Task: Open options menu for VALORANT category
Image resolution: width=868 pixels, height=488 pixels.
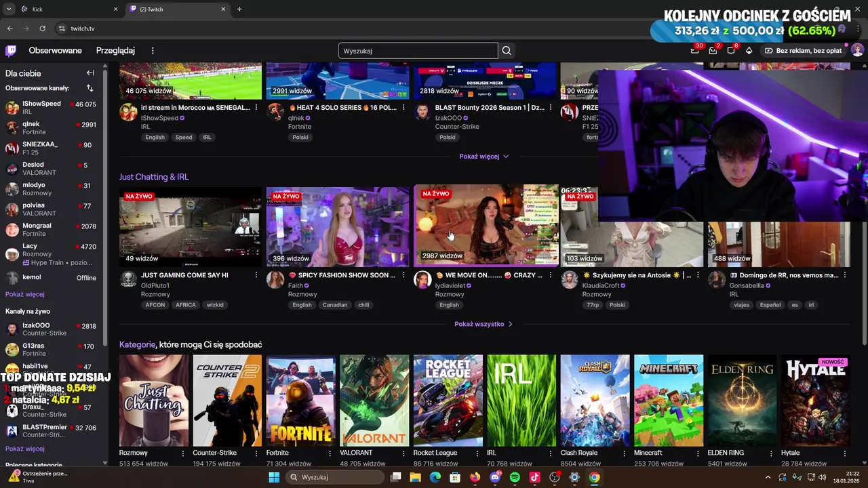Action: (403, 453)
